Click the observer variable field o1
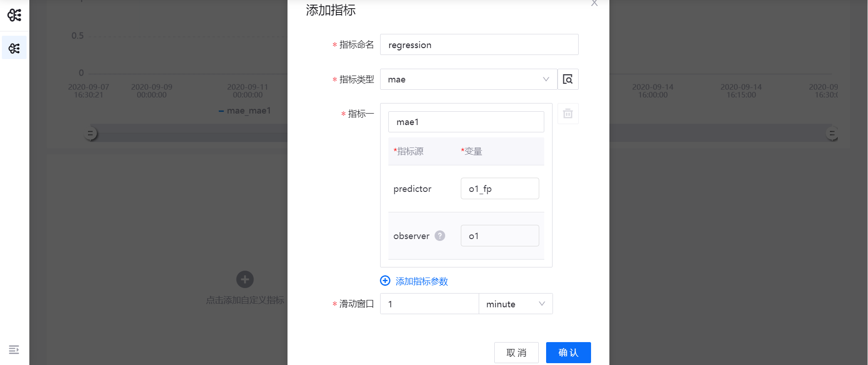Image resolution: width=868 pixels, height=365 pixels. pyautogui.click(x=499, y=236)
